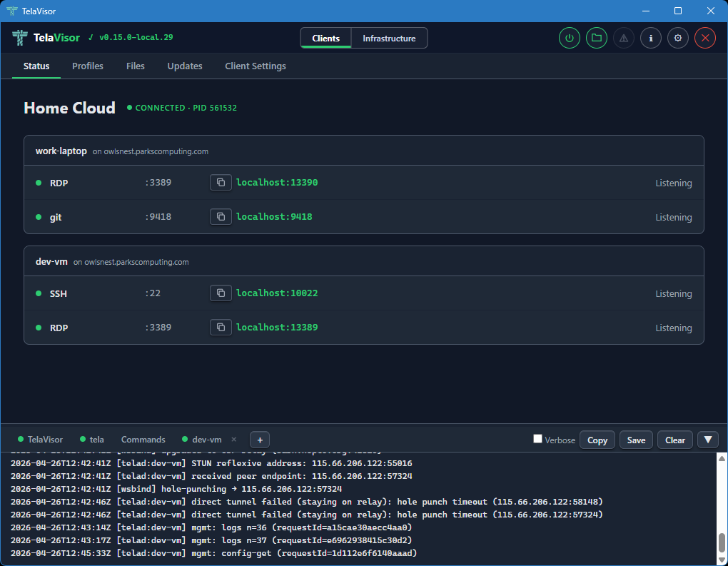
Task: Open the Profiles tab
Action: coord(88,66)
